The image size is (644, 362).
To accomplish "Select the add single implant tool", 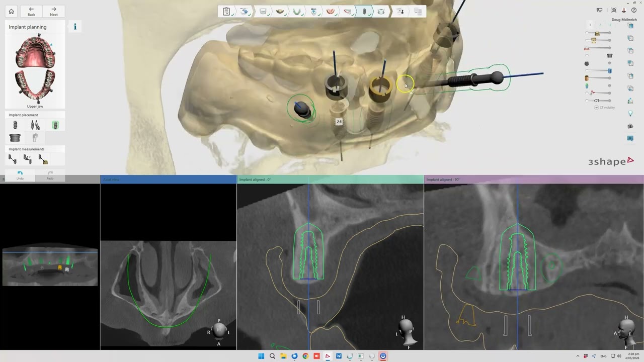I will pyautogui.click(x=15, y=125).
